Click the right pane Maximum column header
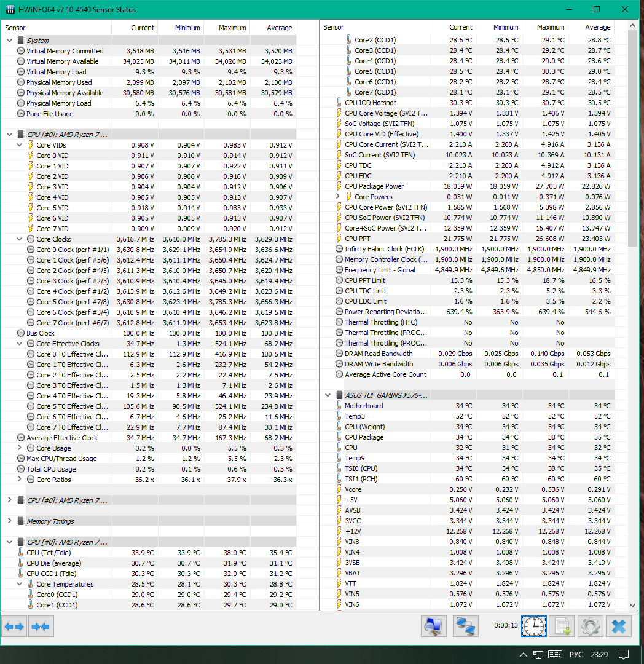Image resolution: width=644 pixels, height=664 pixels. 545,27
